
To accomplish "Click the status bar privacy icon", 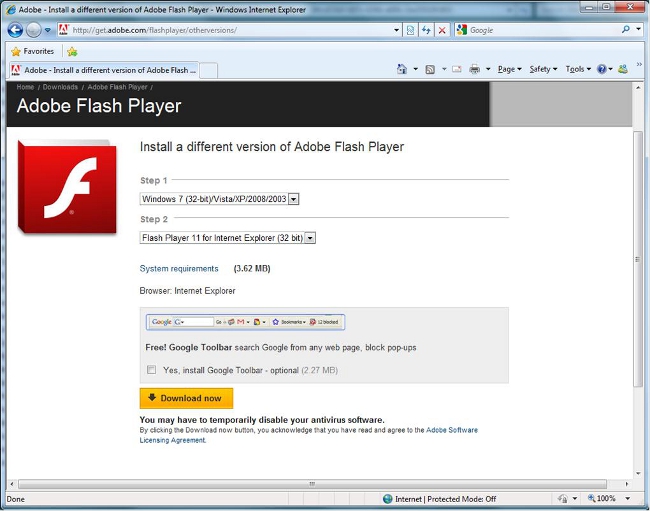I will click(x=563, y=499).
